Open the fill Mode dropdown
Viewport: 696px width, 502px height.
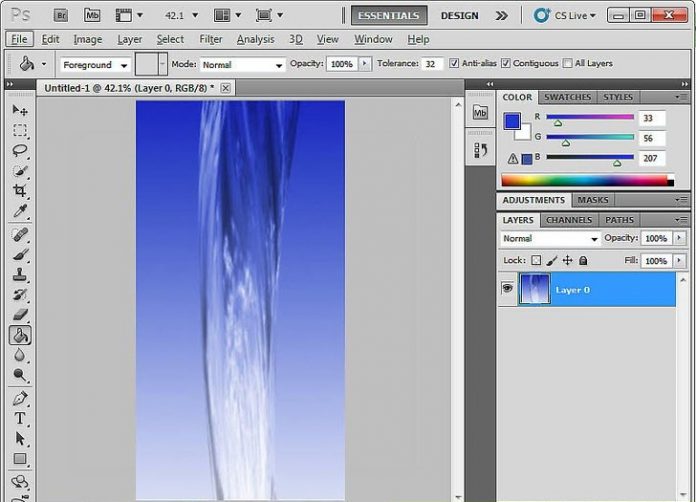242,64
